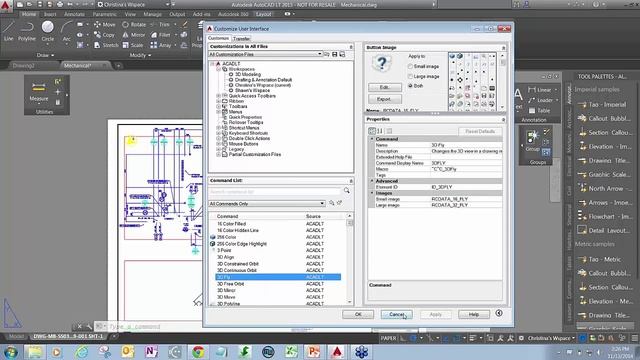Switch to the Transfer tab in dialog
The image size is (640, 360).
pyautogui.click(x=241, y=39)
